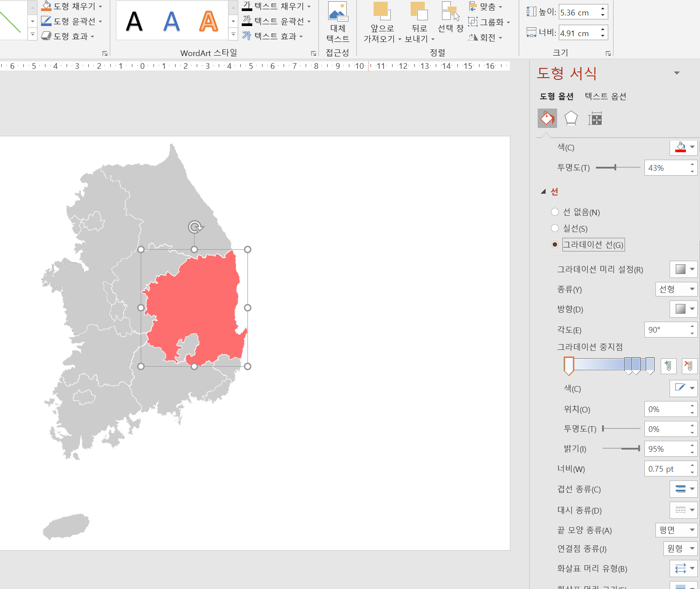The image size is (700, 589).
Task: Open the 종류 선형 gradient type dropdown
Action: click(676, 289)
